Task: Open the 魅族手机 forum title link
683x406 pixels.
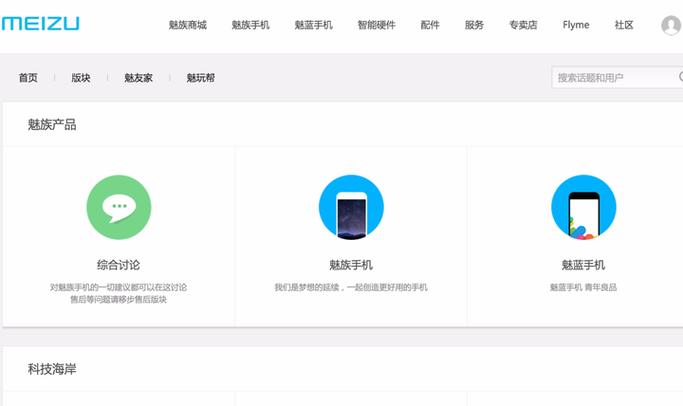Action: click(x=351, y=265)
